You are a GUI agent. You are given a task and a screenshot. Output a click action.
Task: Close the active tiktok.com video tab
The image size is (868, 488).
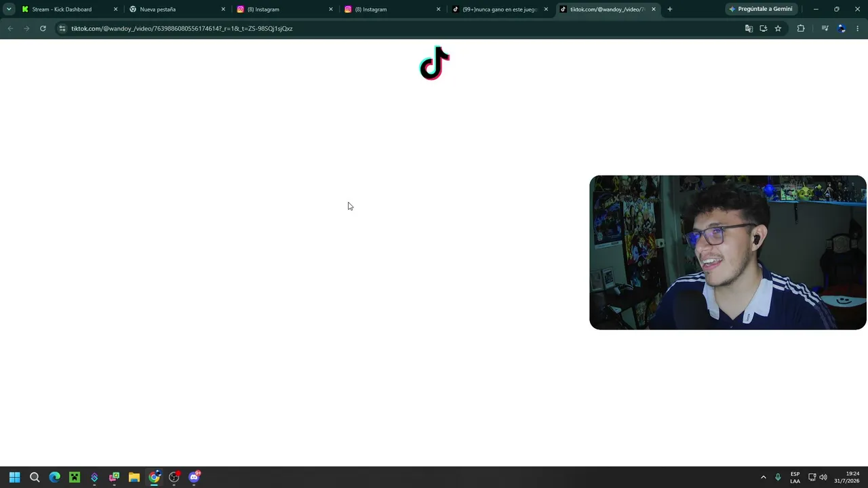pos(654,9)
